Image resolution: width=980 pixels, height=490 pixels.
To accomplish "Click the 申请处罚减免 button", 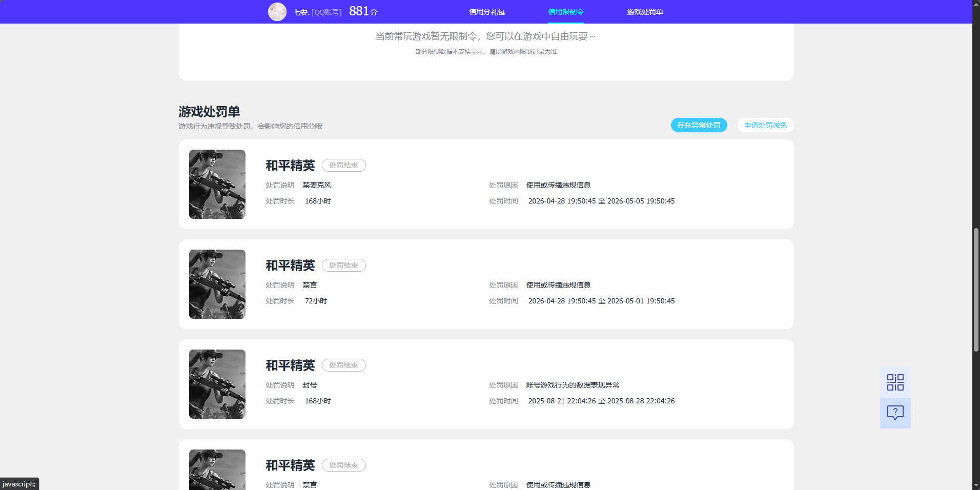I will tap(765, 125).
